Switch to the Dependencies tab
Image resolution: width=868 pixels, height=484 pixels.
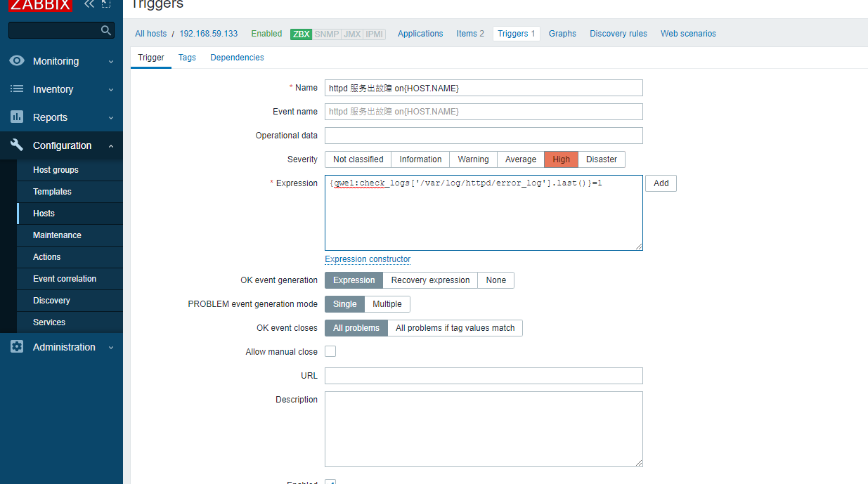click(237, 58)
